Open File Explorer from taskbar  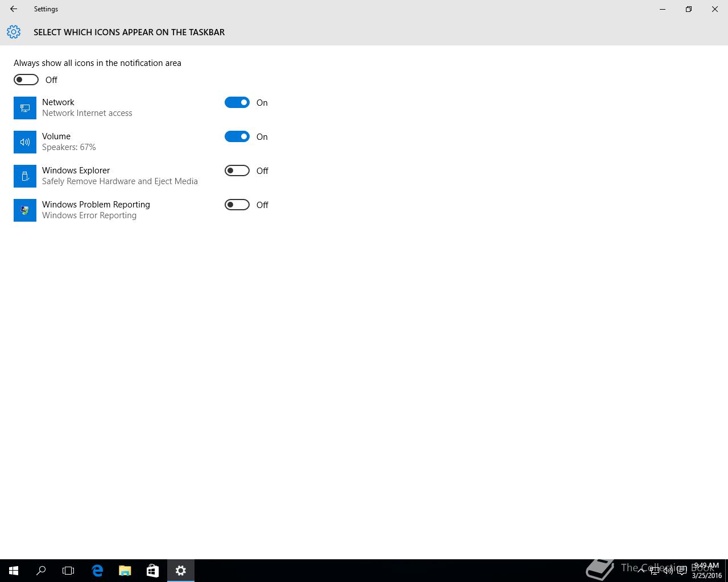coord(125,571)
